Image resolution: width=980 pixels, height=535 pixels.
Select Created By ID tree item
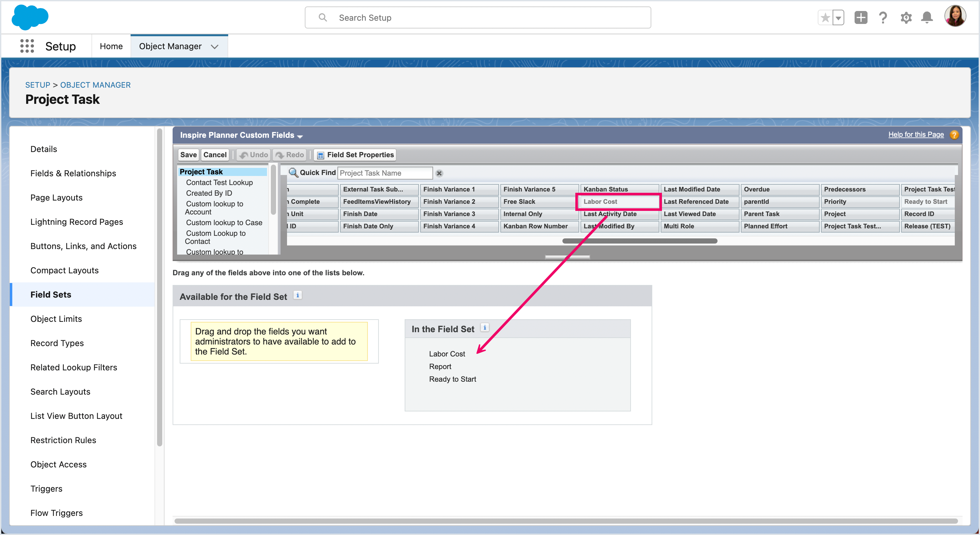tap(209, 193)
